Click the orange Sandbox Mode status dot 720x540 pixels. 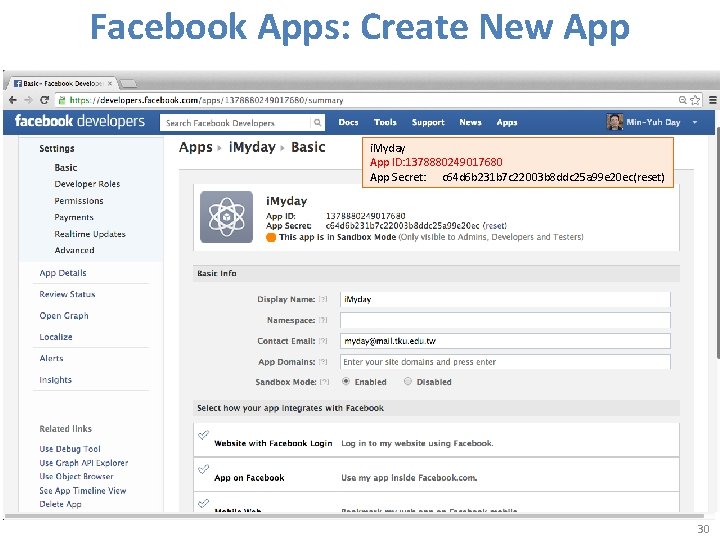pos(271,237)
